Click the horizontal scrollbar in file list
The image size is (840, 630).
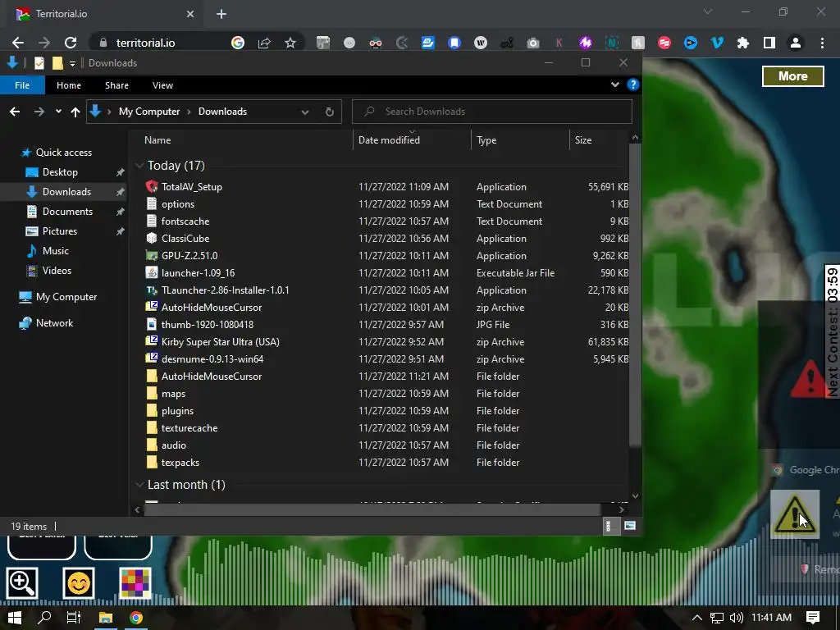(x=372, y=509)
